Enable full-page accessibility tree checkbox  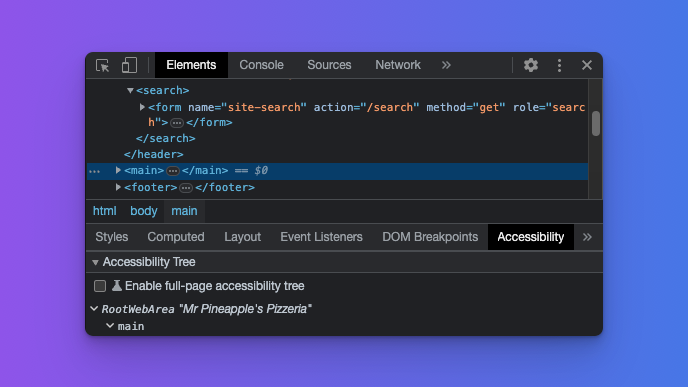[100, 286]
